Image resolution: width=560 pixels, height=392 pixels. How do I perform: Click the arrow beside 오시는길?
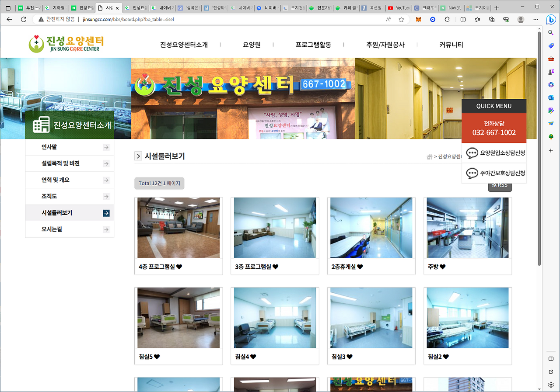[x=106, y=229]
